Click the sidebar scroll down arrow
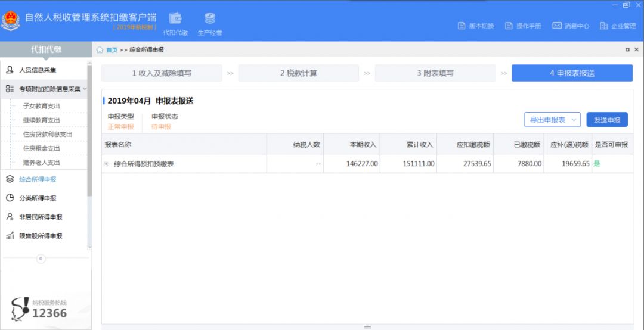 click(x=89, y=248)
